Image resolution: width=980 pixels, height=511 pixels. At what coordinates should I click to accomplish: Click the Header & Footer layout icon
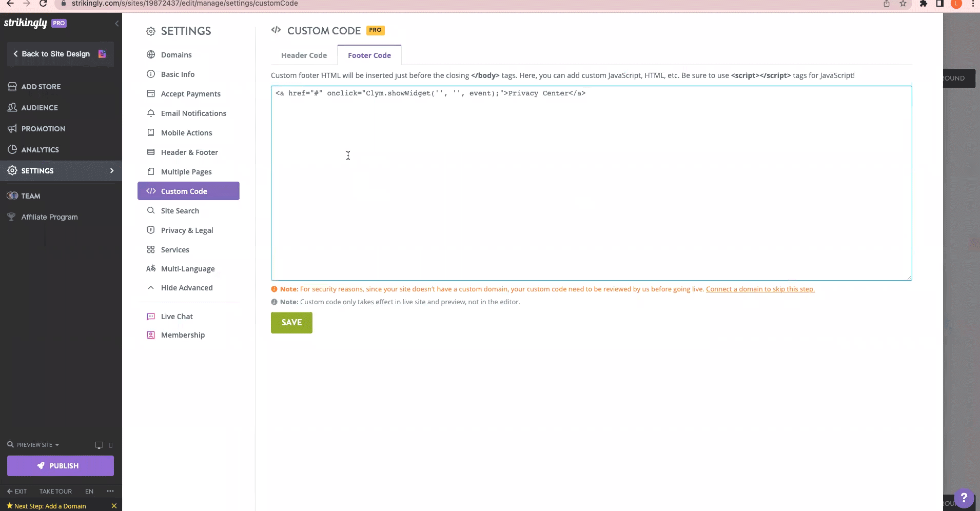pyautogui.click(x=151, y=152)
